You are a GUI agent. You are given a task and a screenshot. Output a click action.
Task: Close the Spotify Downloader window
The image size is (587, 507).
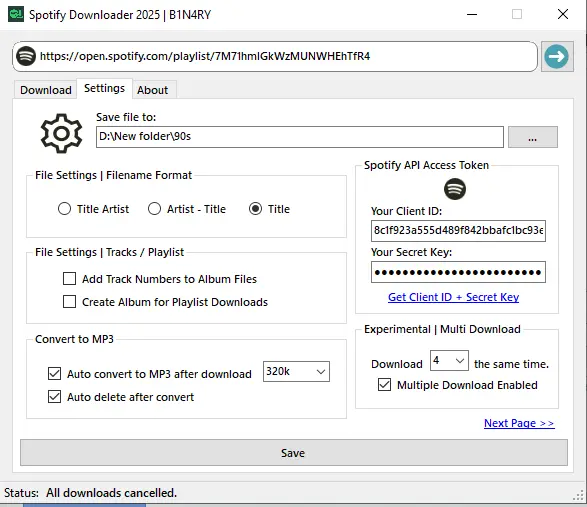tap(563, 15)
